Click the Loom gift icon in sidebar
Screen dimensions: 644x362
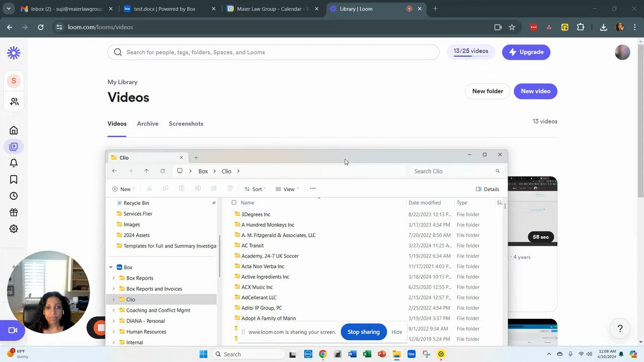point(14,212)
